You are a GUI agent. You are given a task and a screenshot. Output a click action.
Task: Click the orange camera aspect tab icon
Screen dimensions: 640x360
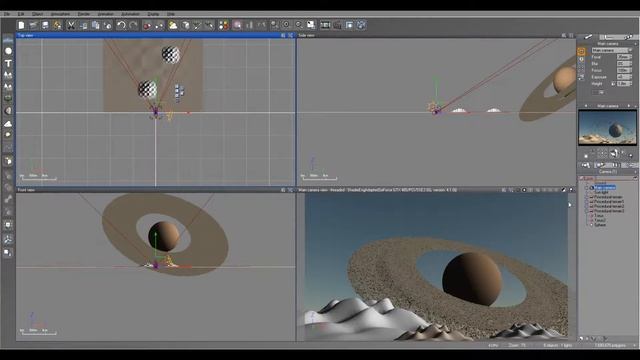tap(581, 51)
